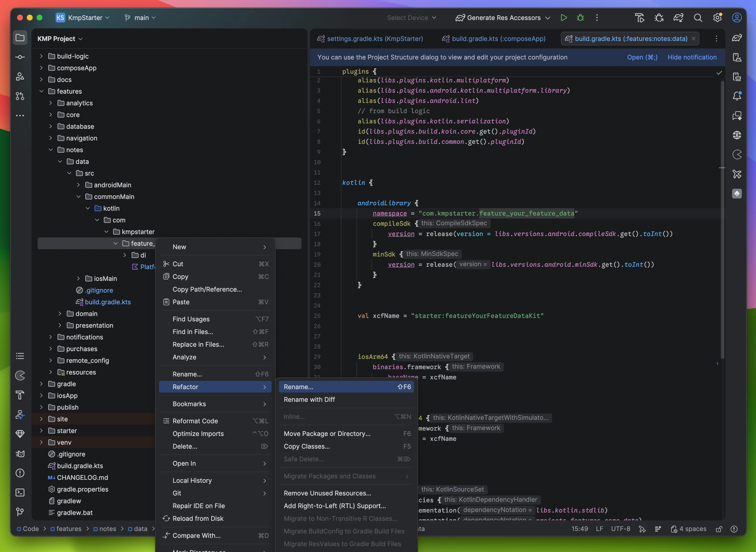The height and width of the screenshot is (552, 756).
Task: Expand the composeApp folder
Action: [41, 68]
